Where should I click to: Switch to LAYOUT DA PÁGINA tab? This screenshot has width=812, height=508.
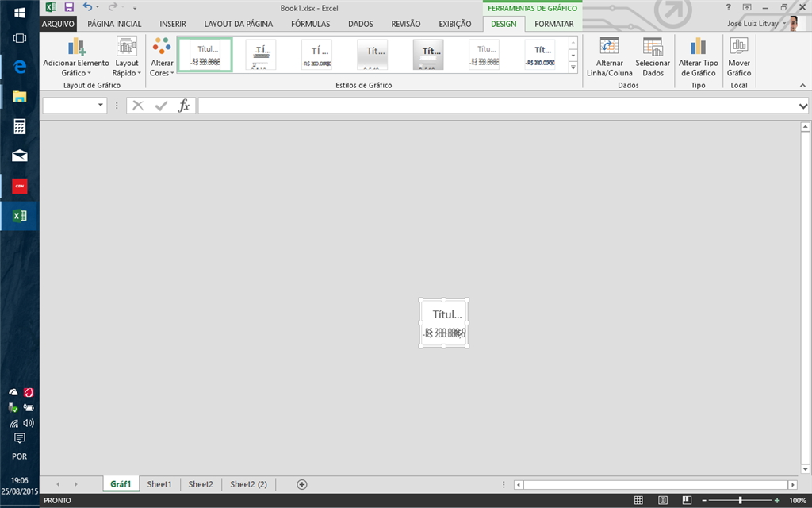(x=238, y=24)
